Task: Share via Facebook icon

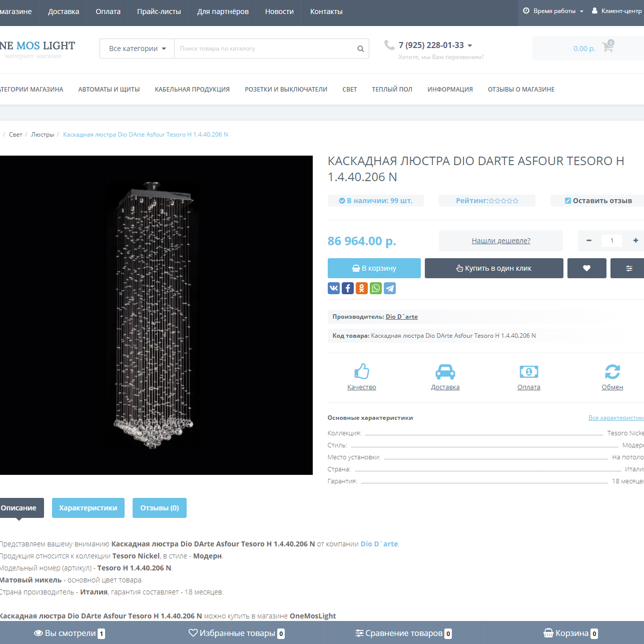Action: [x=348, y=288]
